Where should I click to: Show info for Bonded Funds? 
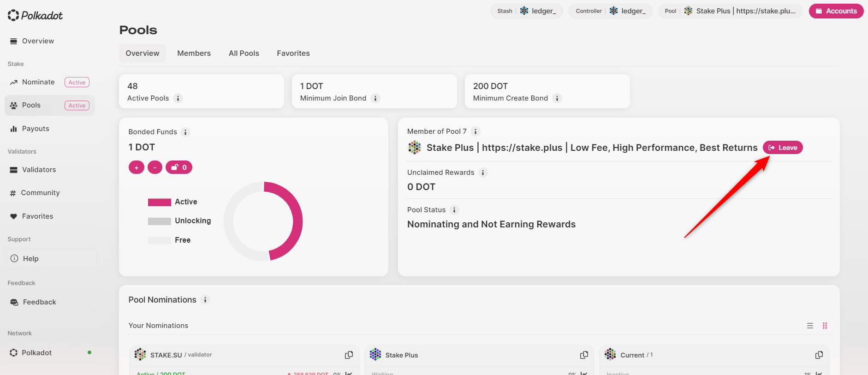click(185, 132)
